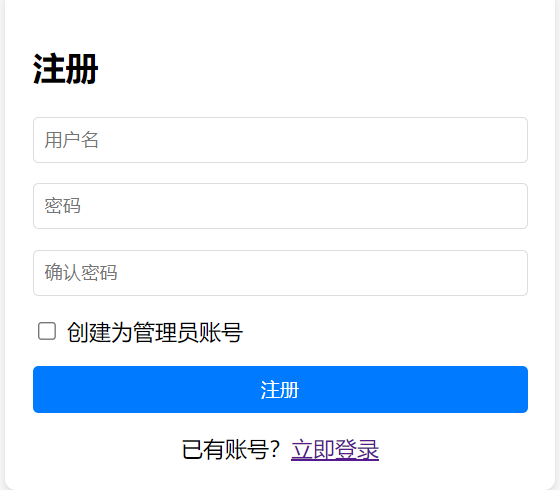Submit using the blue 注册 button
560x490 pixels.
click(280, 389)
